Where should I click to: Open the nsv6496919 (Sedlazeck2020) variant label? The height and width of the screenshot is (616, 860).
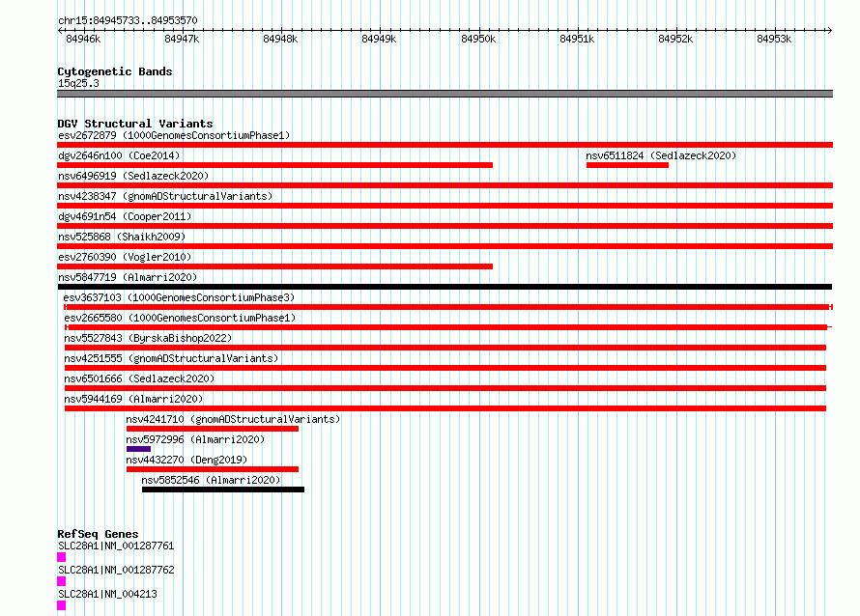click(x=133, y=176)
